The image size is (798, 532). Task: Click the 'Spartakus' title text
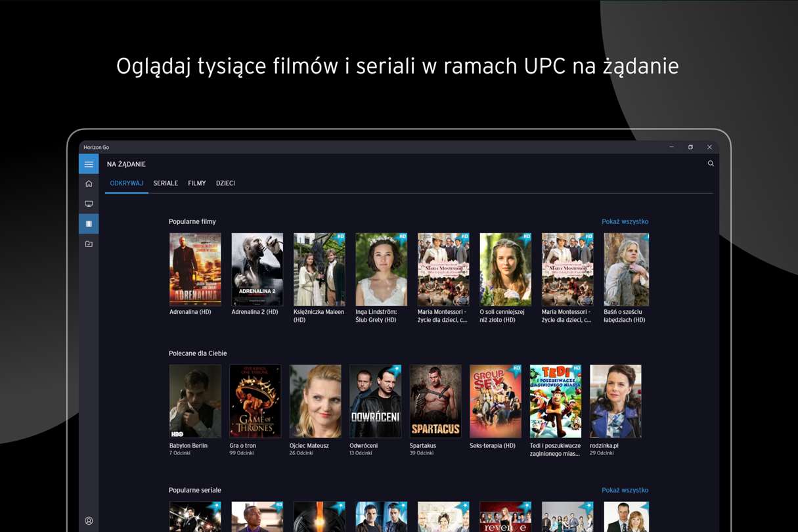click(x=423, y=445)
